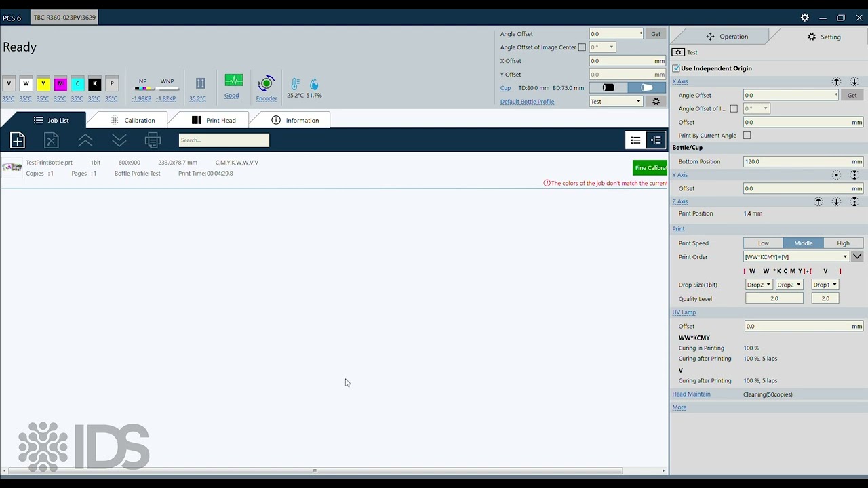Click Z Axis down arrow icon
The height and width of the screenshot is (488, 868).
point(837,201)
